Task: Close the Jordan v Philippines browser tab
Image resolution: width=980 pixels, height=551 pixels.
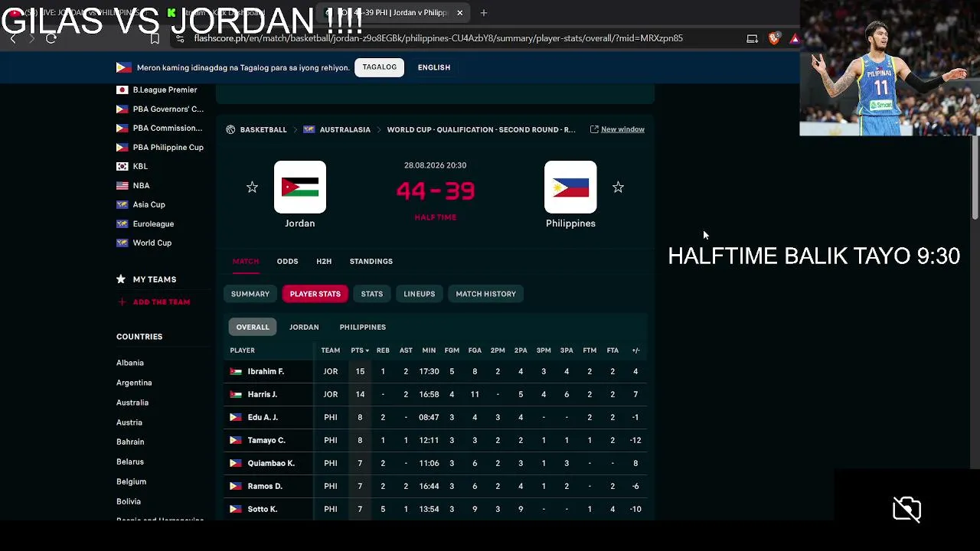Action: 459,13
